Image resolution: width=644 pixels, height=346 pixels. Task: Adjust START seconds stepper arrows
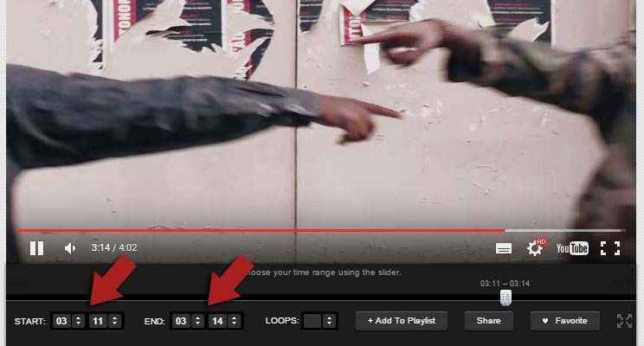[x=114, y=321]
